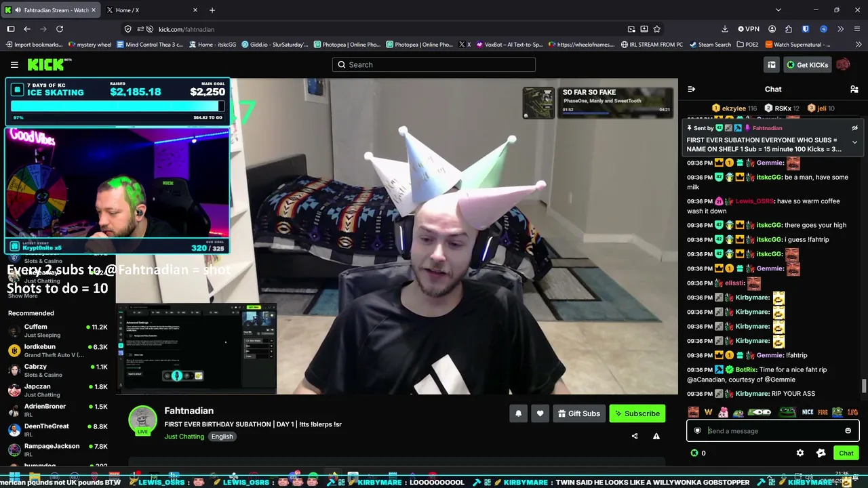Image resolution: width=868 pixels, height=488 pixels.
Task: Open the user profile avatar menu
Action: coord(843,64)
